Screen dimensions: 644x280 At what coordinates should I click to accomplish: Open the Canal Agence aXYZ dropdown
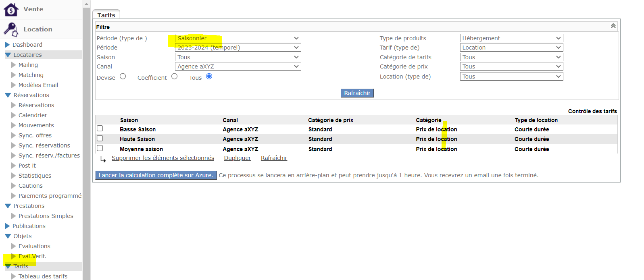(238, 66)
